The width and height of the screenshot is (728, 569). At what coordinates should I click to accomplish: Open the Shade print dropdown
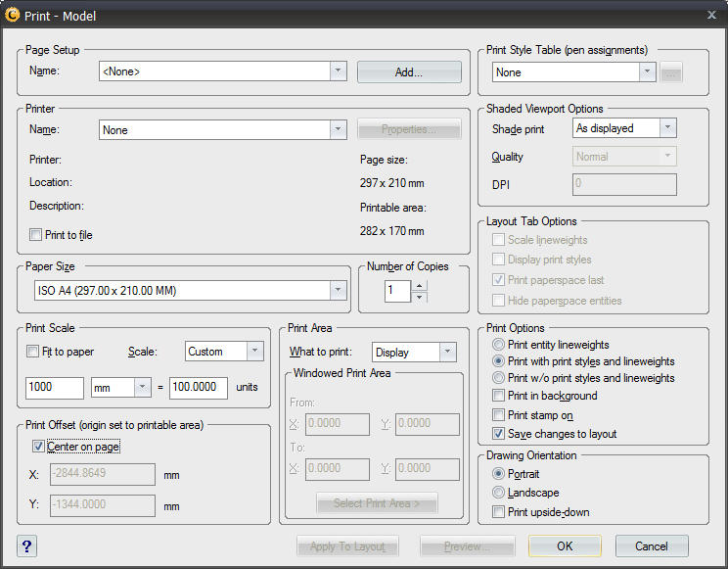667,128
